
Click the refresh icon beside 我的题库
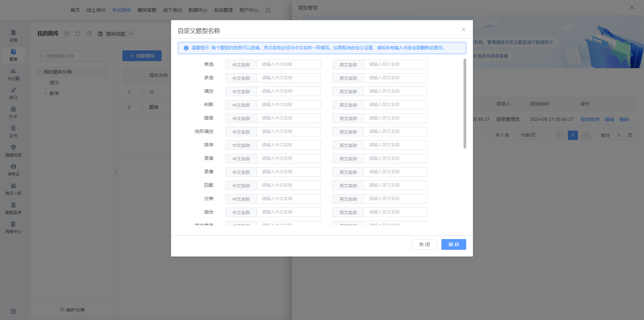77,34
